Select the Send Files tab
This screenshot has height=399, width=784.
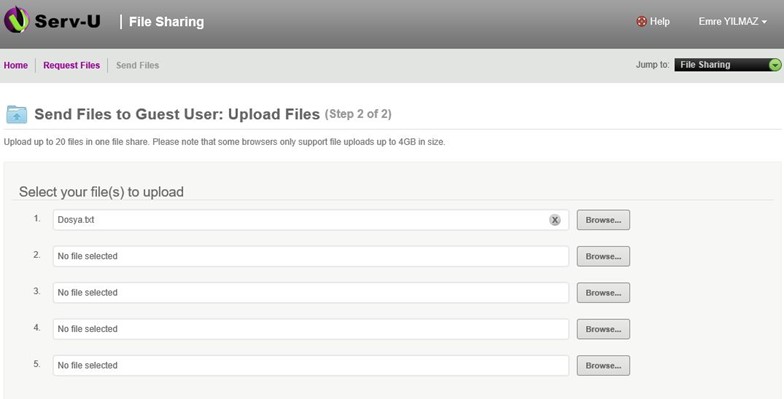pos(138,65)
